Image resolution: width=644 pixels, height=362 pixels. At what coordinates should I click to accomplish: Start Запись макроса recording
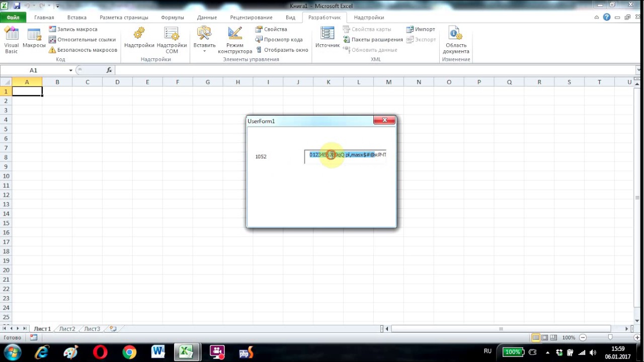coord(73,29)
